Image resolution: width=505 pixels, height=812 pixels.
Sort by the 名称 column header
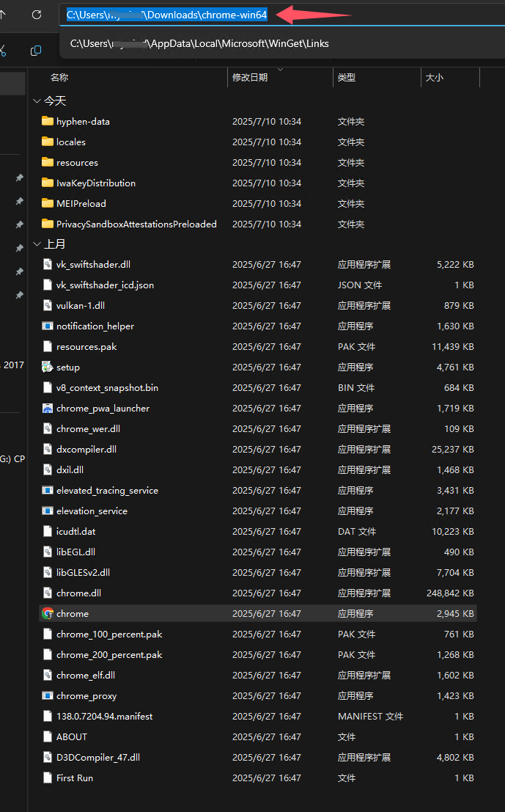click(59, 78)
